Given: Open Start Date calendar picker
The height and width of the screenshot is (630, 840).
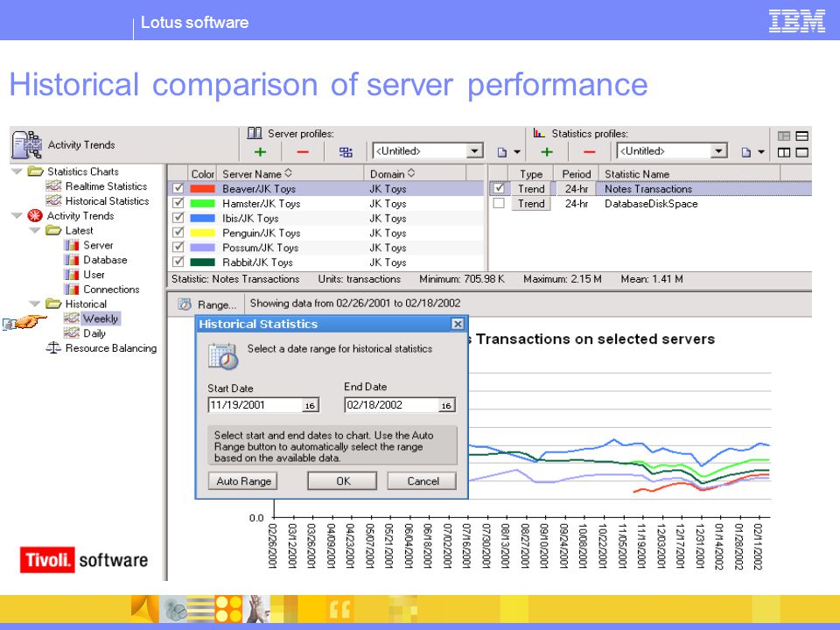Looking at the screenshot, I should coord(310,405).
